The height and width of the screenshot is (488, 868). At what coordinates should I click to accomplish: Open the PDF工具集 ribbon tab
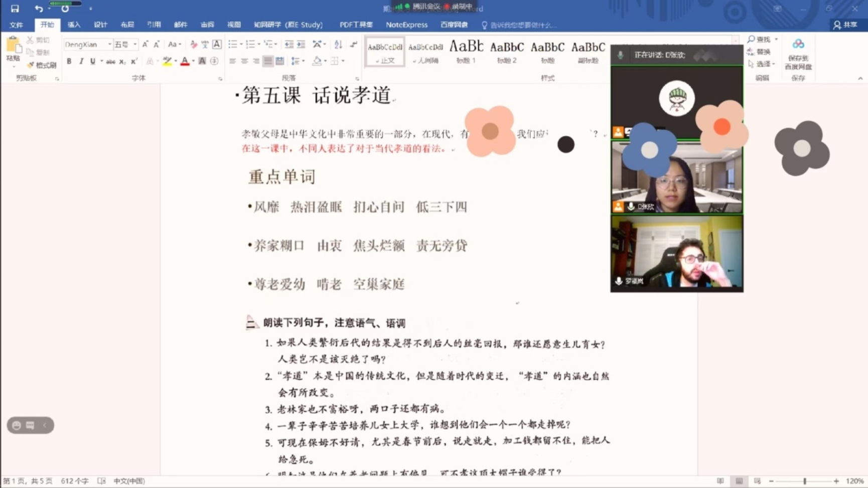(x=356, y=25)
